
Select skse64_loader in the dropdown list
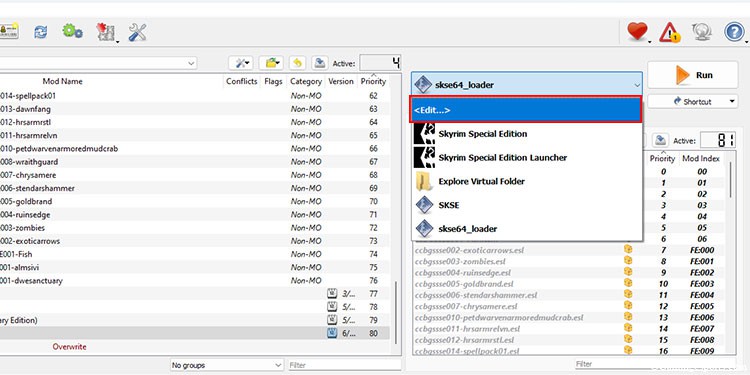tap(526, 229)
